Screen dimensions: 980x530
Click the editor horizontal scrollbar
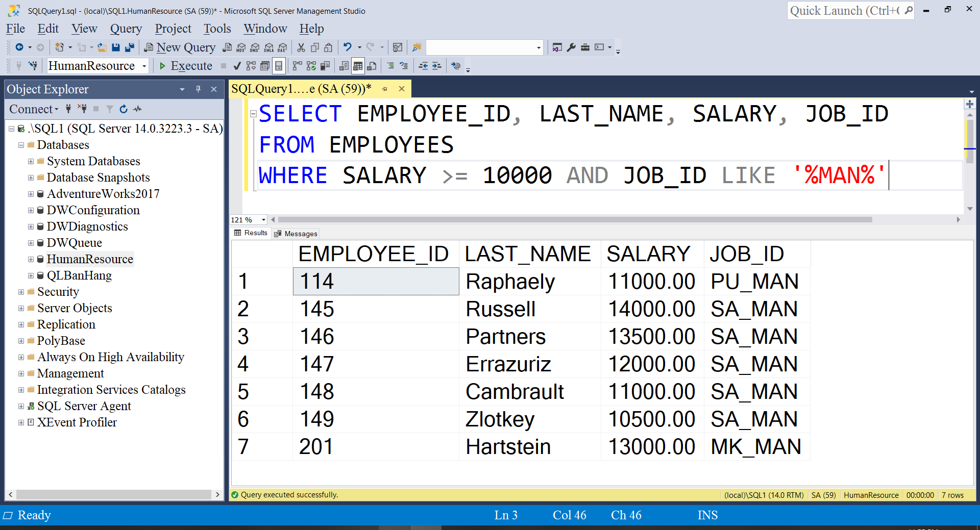(574, 220)
